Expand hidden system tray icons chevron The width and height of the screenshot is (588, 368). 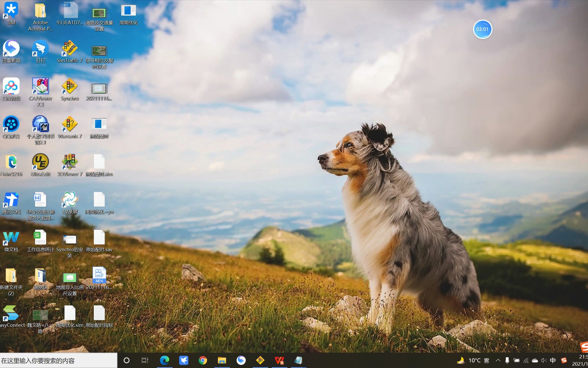pyautogui.click(x=498, y=360)
